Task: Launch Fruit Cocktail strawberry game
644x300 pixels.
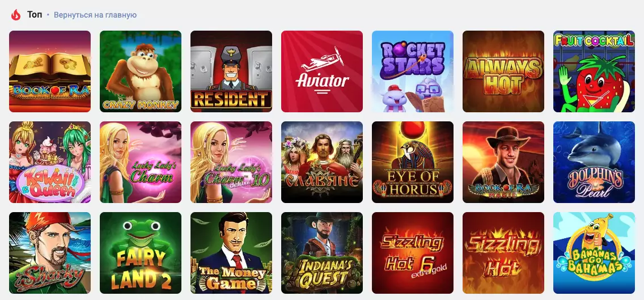Action: pos(594,71)
